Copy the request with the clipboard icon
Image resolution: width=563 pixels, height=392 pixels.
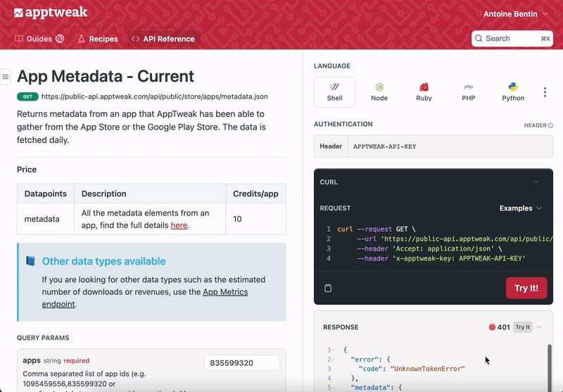click(328, 288)
